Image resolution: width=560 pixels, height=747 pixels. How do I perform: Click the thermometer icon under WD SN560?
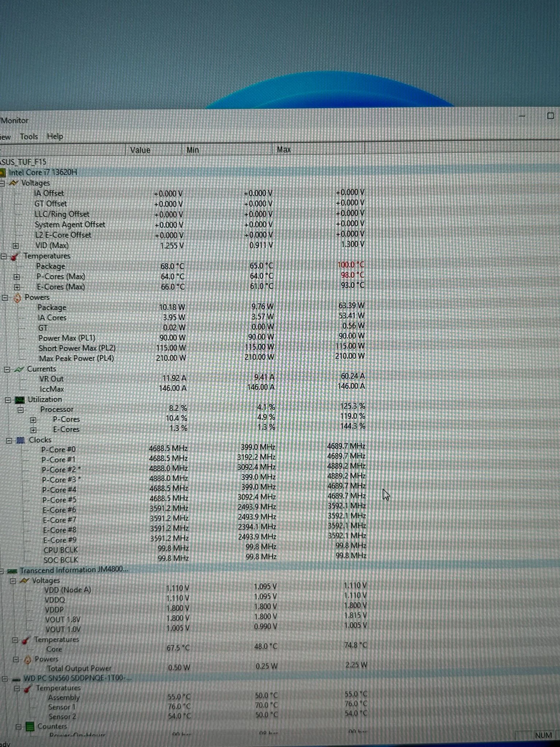27,689
